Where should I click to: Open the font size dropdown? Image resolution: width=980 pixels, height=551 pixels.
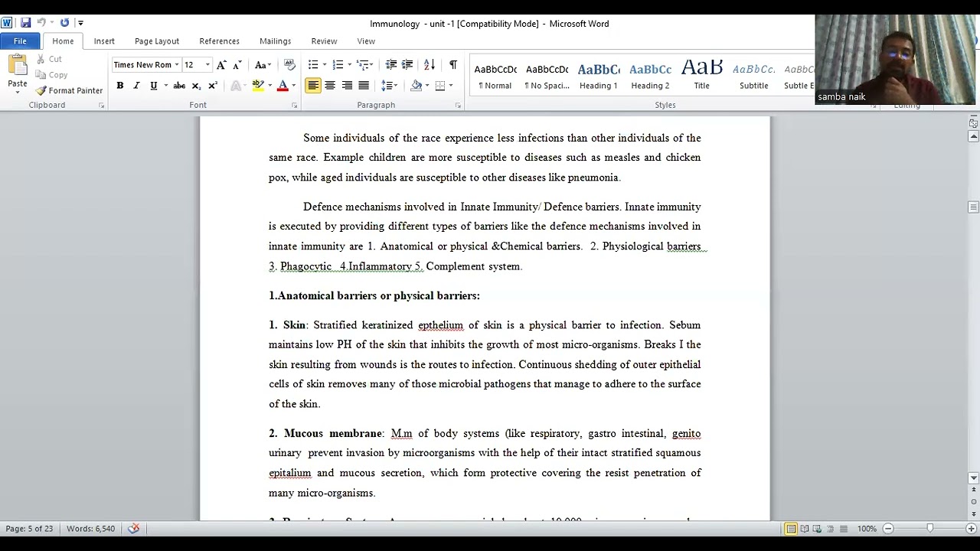(207, 65)
